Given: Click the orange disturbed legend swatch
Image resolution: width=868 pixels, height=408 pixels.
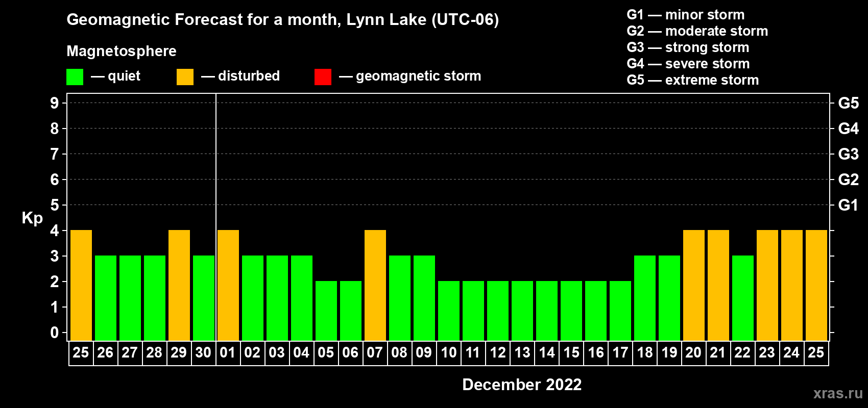Looking at the screenshot, I should [185, 77].
